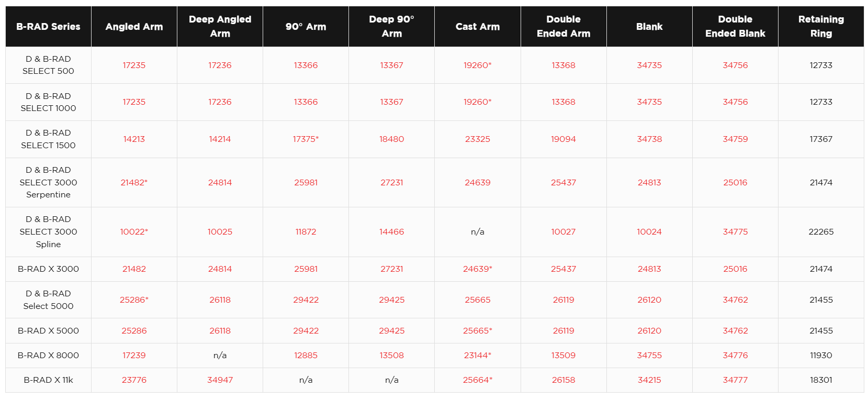Select Double Ended Blank part 34759
868x399 pixels.
[735, 139]
